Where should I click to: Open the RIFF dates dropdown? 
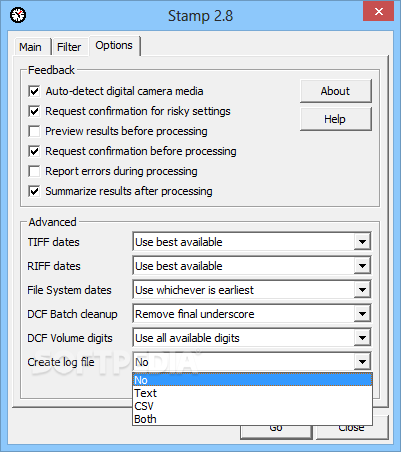click(x=362, y=266)
